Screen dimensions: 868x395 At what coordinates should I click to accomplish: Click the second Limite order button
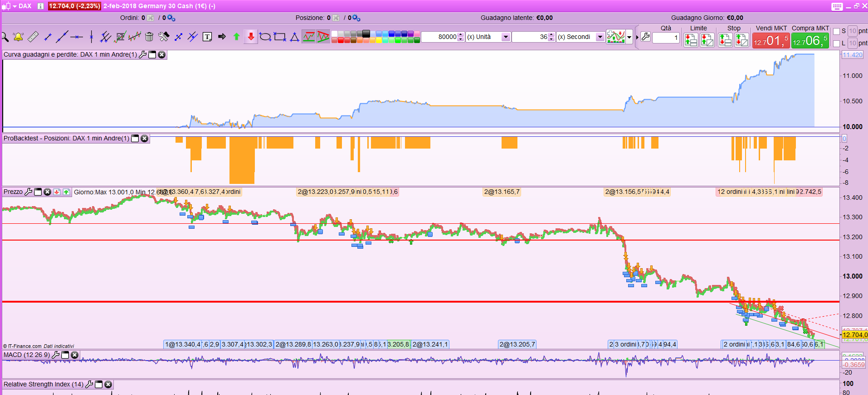(x=707, y=40)
